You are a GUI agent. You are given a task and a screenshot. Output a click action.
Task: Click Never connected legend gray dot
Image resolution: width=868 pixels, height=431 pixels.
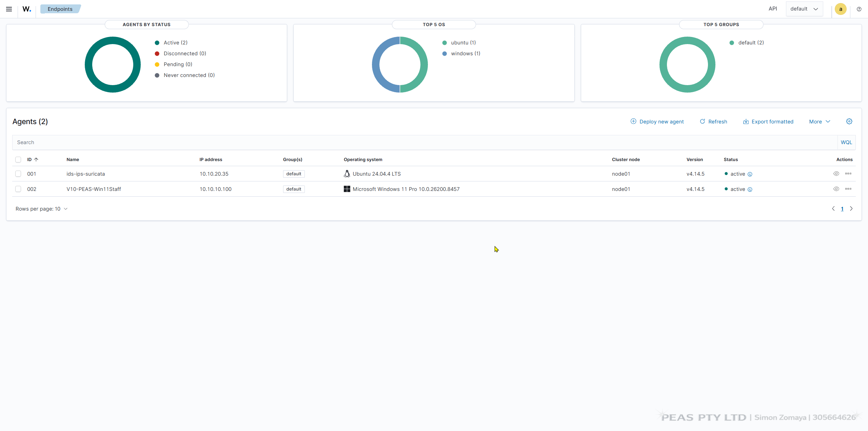157,75
